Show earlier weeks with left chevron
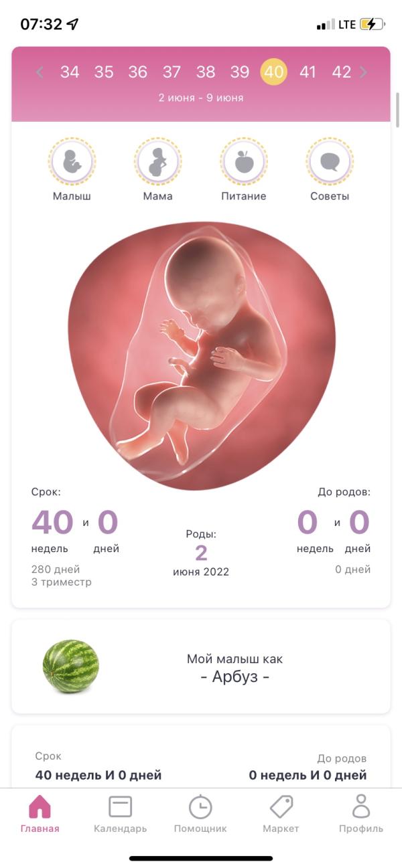402x868 pixels. pyautogui.click(x=40, y=72)
